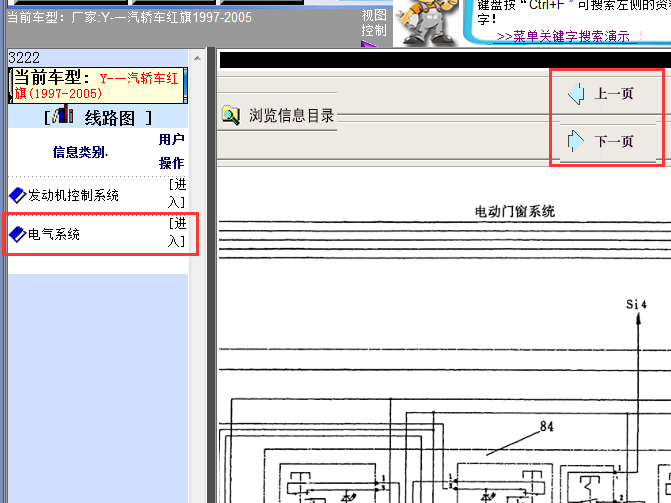671x503 pixels.
Task: Click the 电动门窗系统 diagram title
Action: pos(515,211)
